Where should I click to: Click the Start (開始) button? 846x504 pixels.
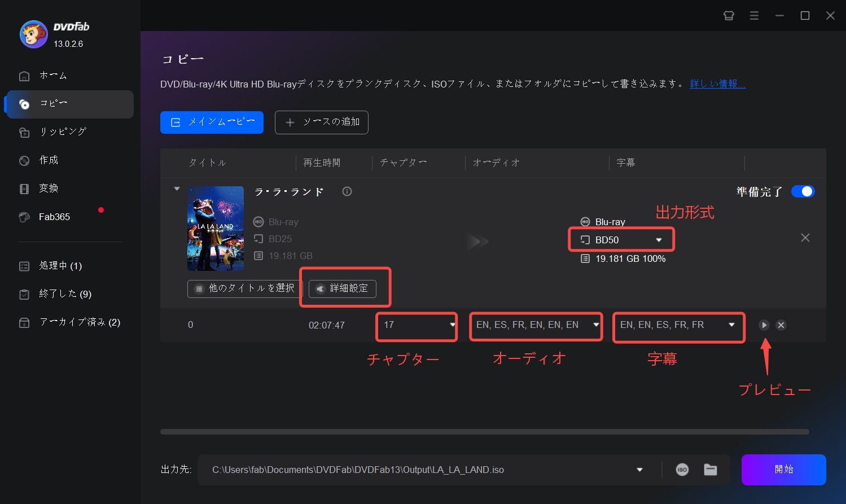coord(784,470)
